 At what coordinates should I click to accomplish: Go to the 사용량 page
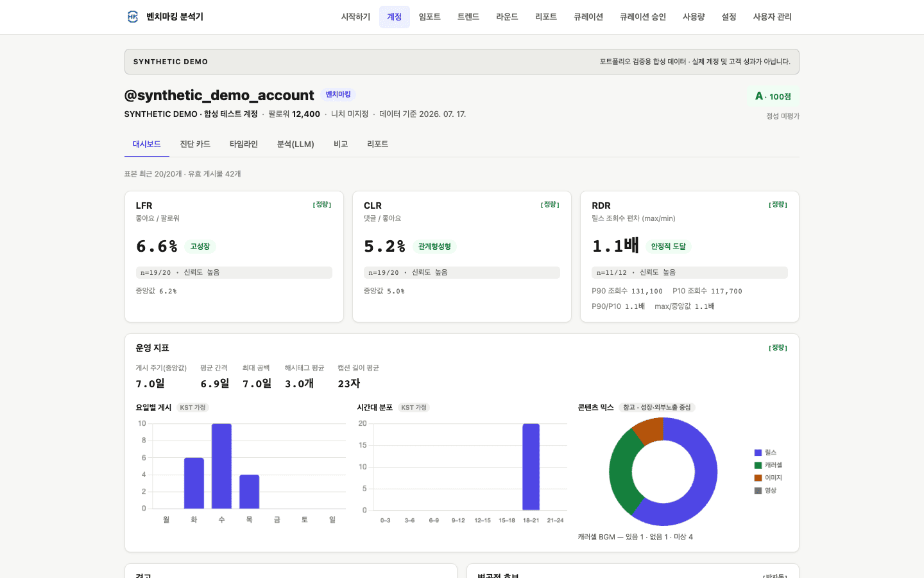point(694,17)
